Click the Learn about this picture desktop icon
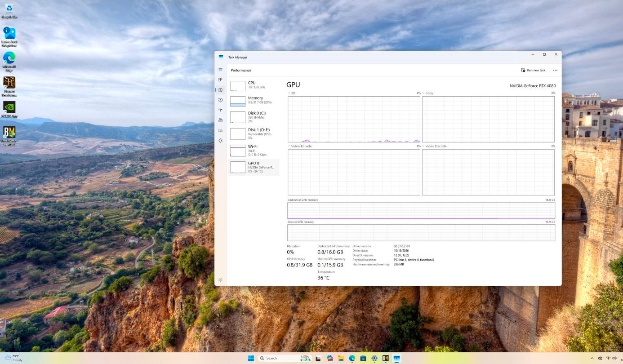The width and height of the screenshot is (623, 364). [x=9, y=37]
